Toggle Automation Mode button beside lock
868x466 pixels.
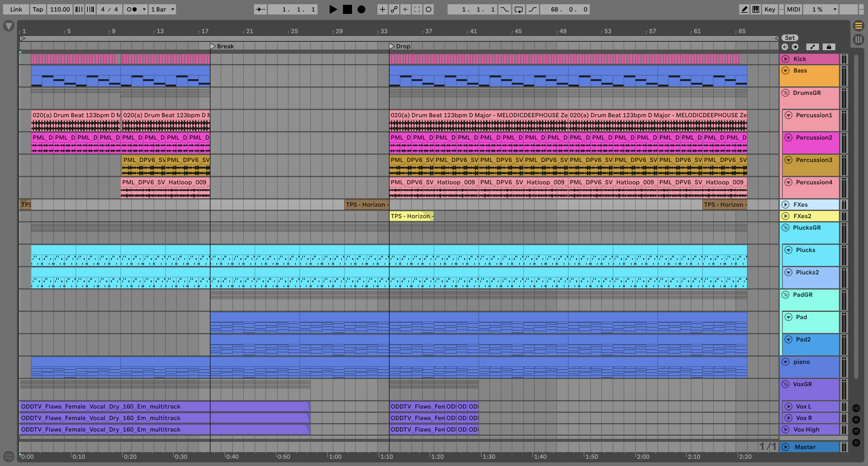coord(812,47)
